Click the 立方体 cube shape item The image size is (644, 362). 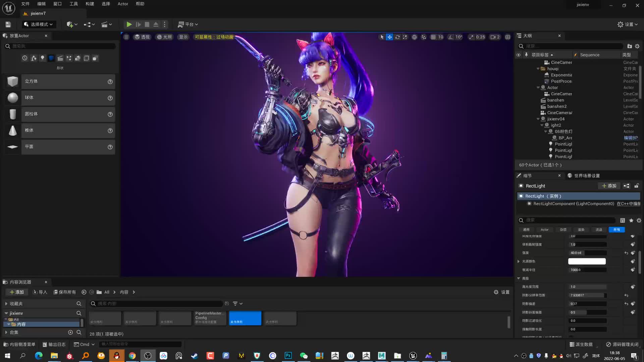point(60,81)
